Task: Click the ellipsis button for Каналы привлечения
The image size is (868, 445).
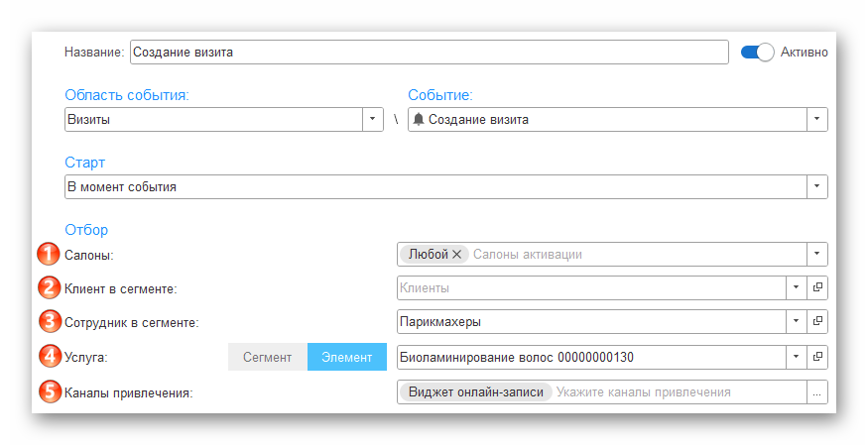Action: (x=816, y=392)
